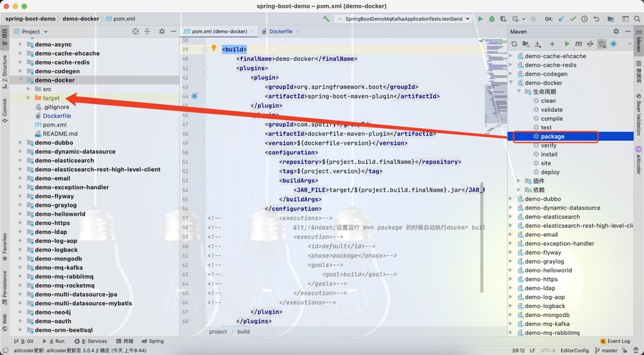This screenshot has height=355, width=644.
Task: Expand the src folder
Action: (29, 89)
